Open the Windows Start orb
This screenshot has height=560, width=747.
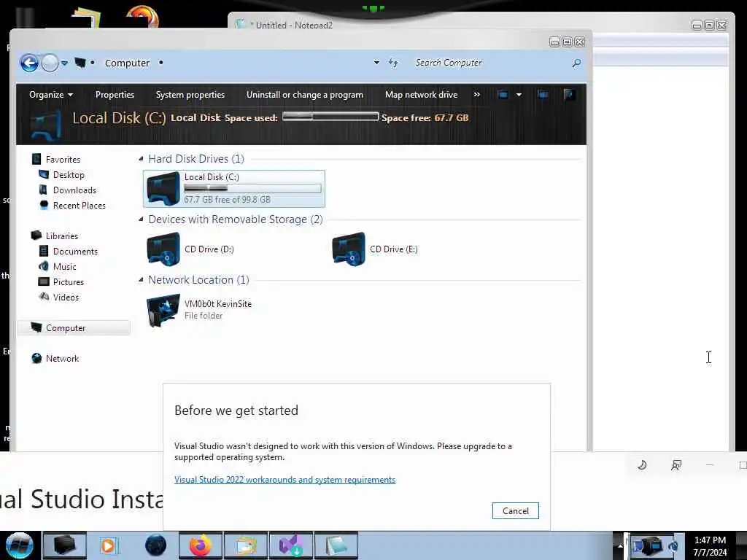(20, 545)
